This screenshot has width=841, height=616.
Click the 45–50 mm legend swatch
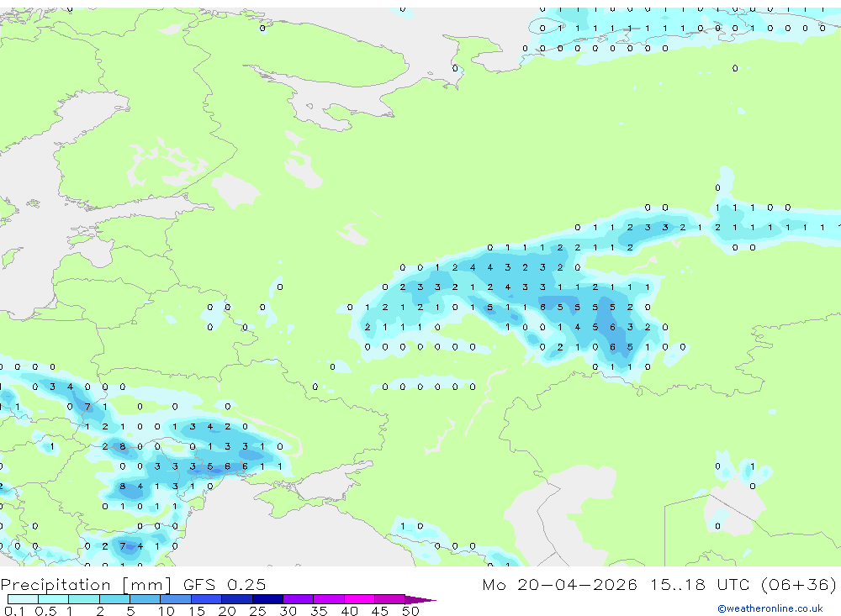[x=390, y=599]
